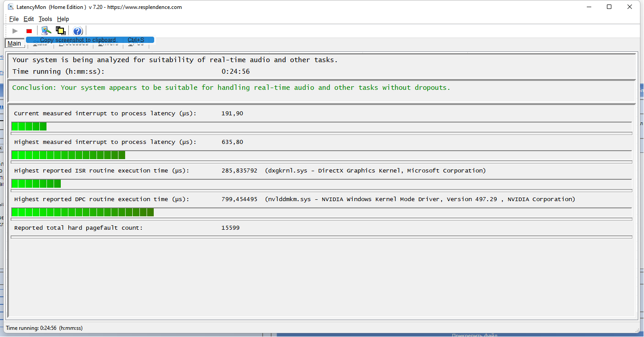Click the copy screenshot to clipboard icon
The height and width of the screenshot is (337, 644).
pos(61,31)
